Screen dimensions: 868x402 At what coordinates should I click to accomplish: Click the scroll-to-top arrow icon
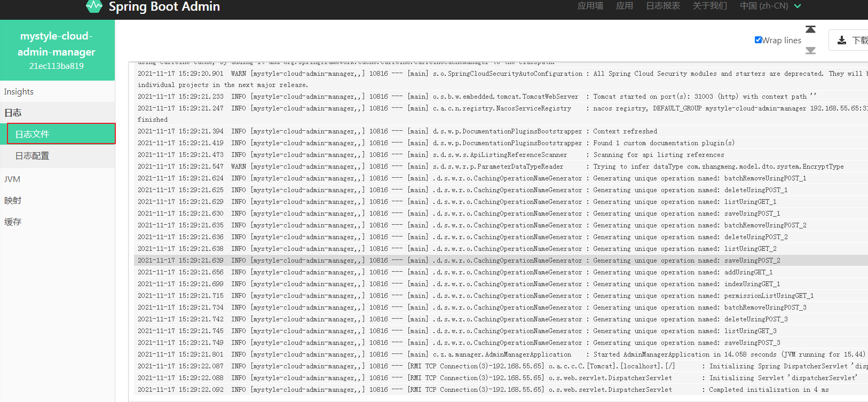click(x=810, y=29)
